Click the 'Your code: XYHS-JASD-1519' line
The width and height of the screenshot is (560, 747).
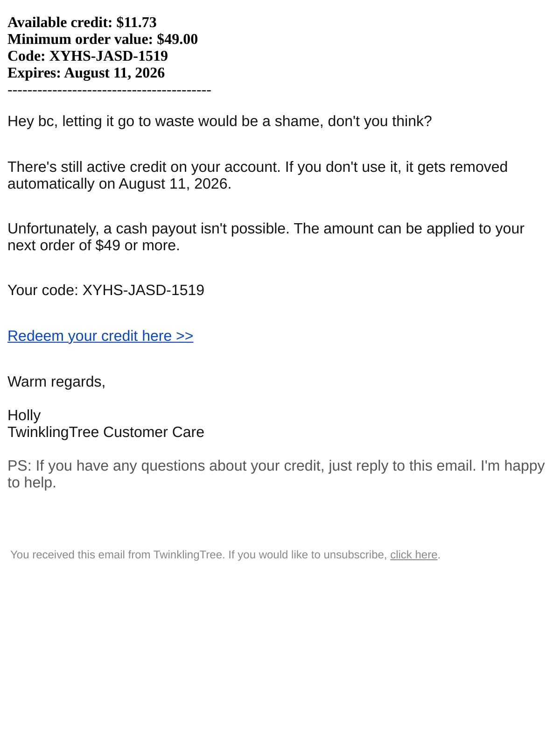(x=106, y=290)
